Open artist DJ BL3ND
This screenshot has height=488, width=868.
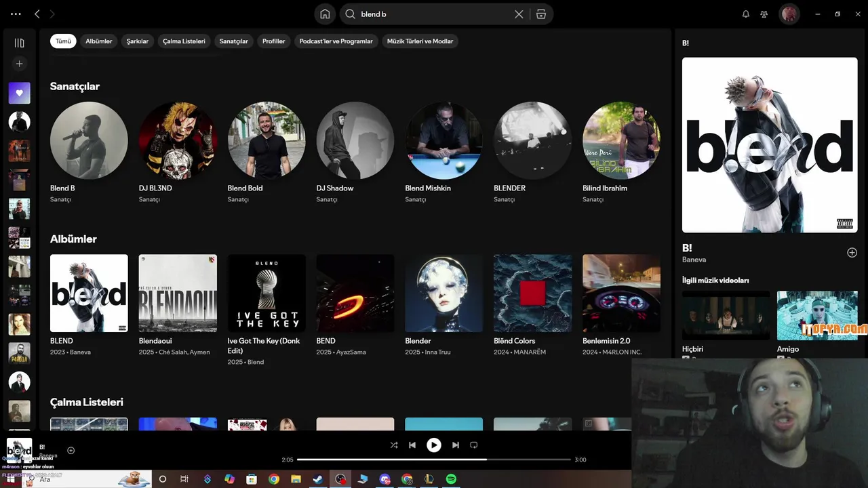178,140
